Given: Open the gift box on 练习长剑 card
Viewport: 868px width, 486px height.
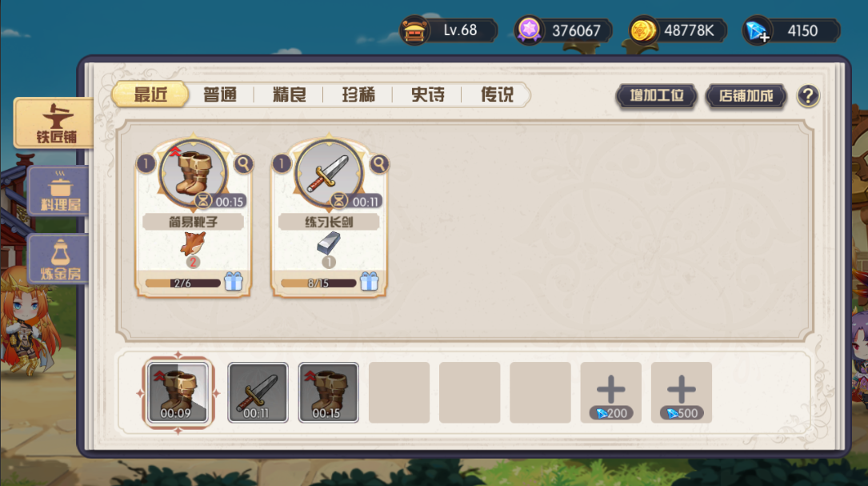Looking at the screenshot, I should click(370, 282).
